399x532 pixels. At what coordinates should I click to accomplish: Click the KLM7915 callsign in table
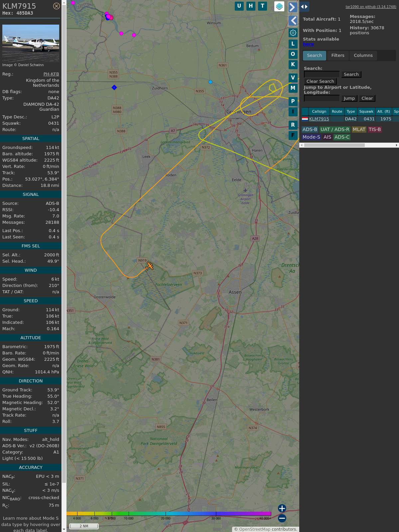(x=319, y=119)
